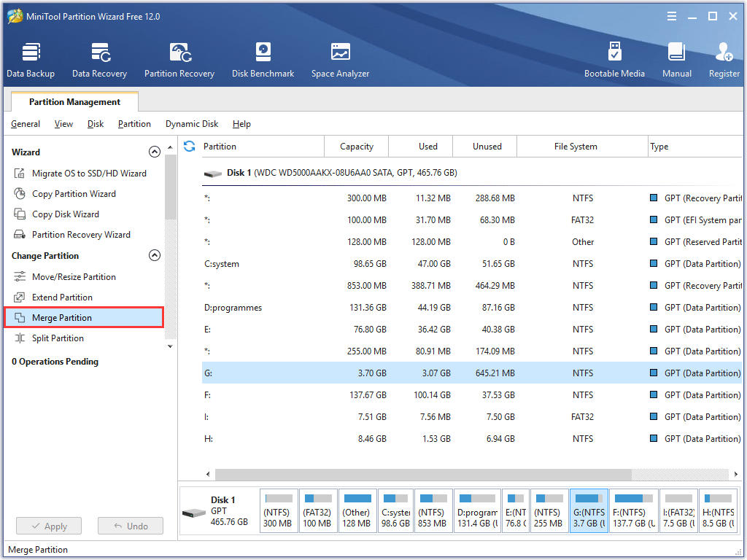Select the I: FAT32 partition row

472,417
